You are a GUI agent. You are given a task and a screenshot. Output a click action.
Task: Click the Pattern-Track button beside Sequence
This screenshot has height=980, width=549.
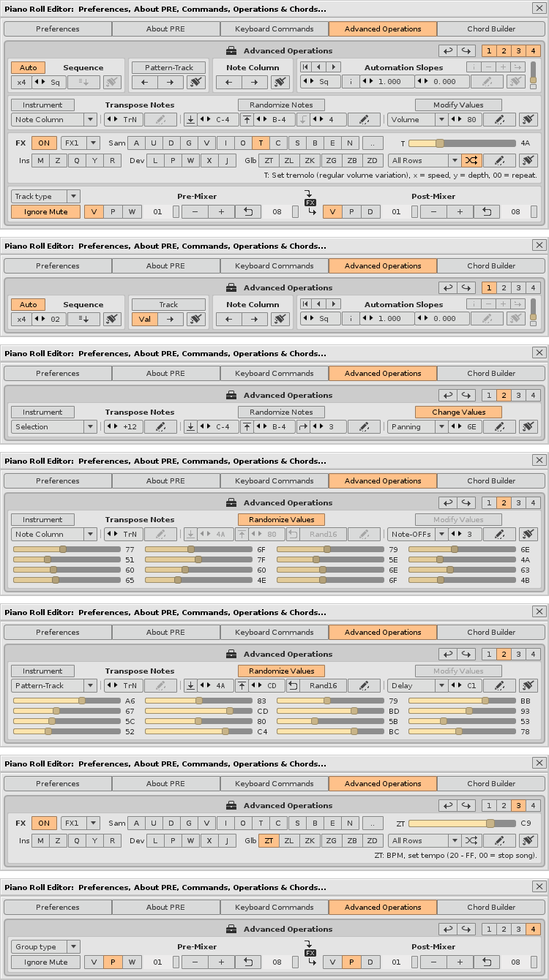[168, 67]
